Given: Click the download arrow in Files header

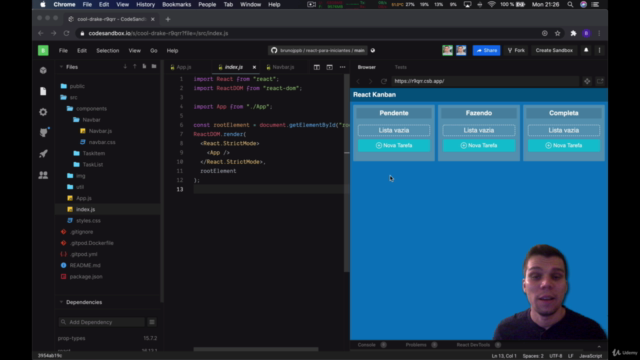Looking at the screenshot, I should 125,67.
